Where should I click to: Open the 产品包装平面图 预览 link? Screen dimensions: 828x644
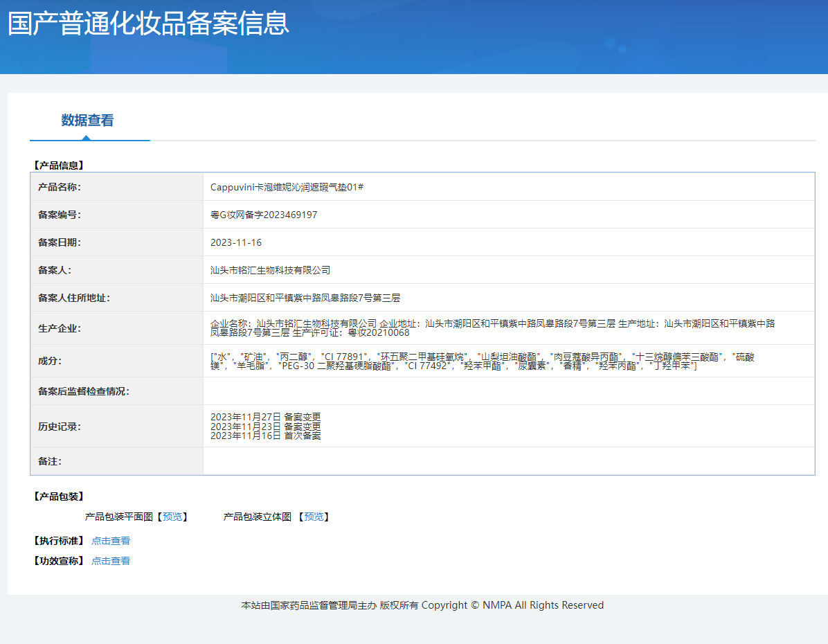click(172, 517)
